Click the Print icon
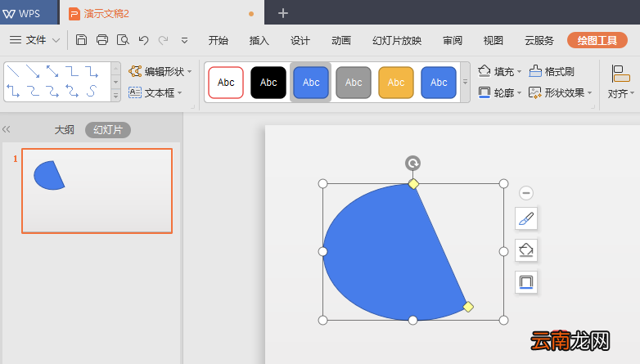The height and width of the screenshot is (364, 640). coord(102,40)
